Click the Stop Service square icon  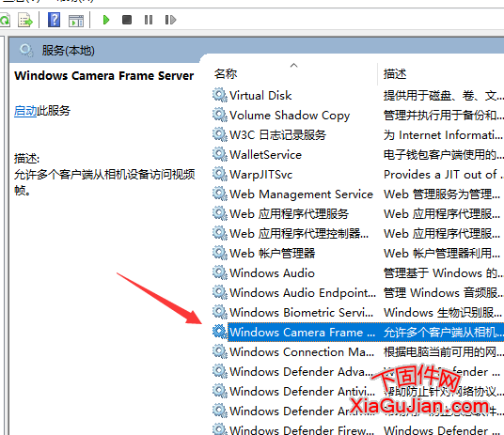click(x=127, y=20)
